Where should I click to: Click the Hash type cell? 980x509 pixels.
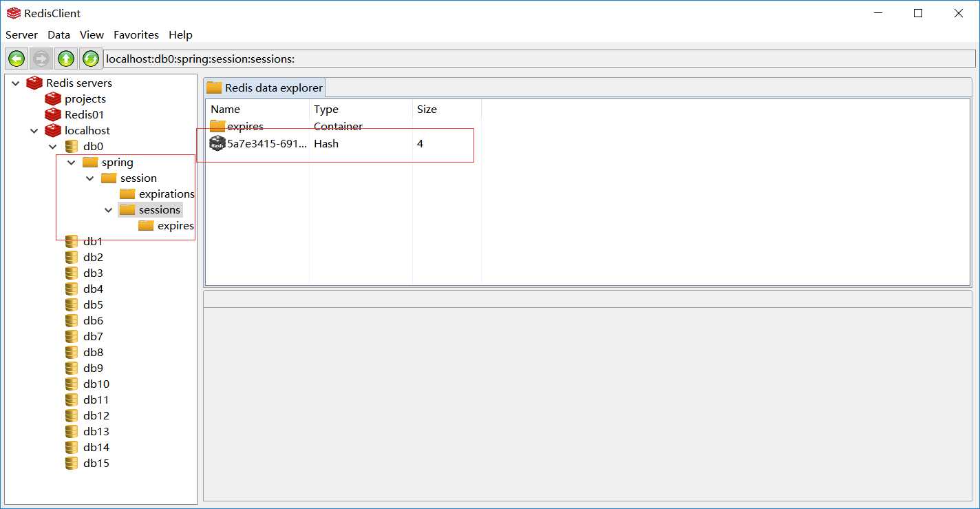[x=326, y=144]
